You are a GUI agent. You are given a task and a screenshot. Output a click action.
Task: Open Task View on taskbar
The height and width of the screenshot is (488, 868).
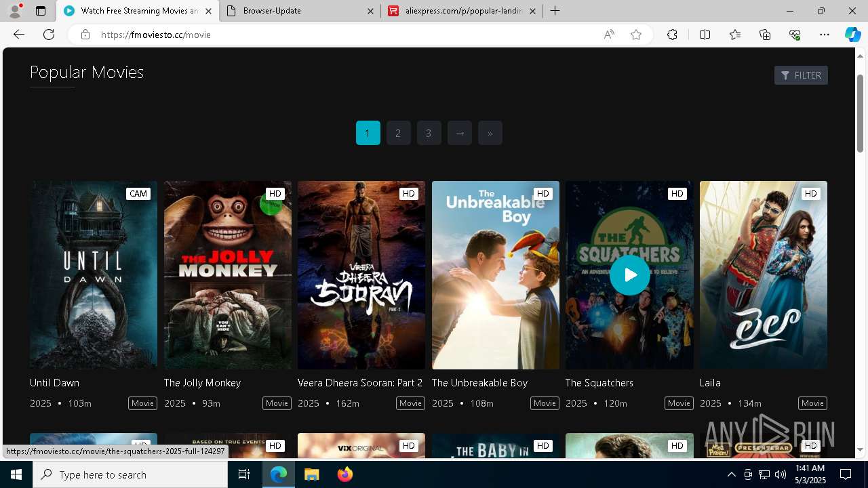point(244,474)
